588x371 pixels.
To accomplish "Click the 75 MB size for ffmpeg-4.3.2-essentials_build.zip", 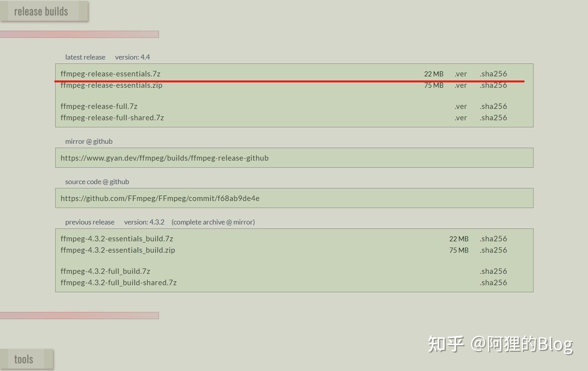I will [x=459, y=250].
